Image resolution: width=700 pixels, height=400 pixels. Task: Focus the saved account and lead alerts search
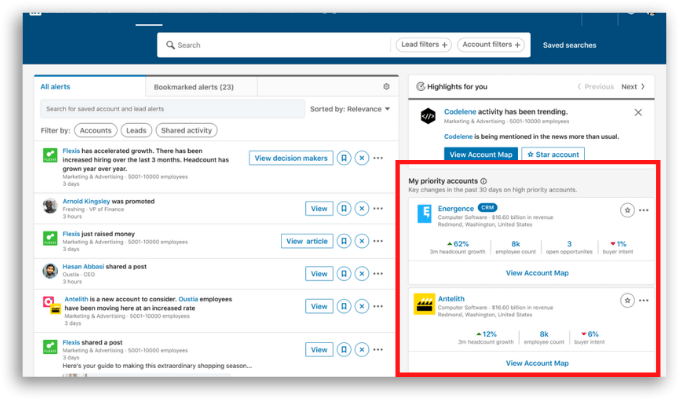pyautogui.click(x=173, y=109)
